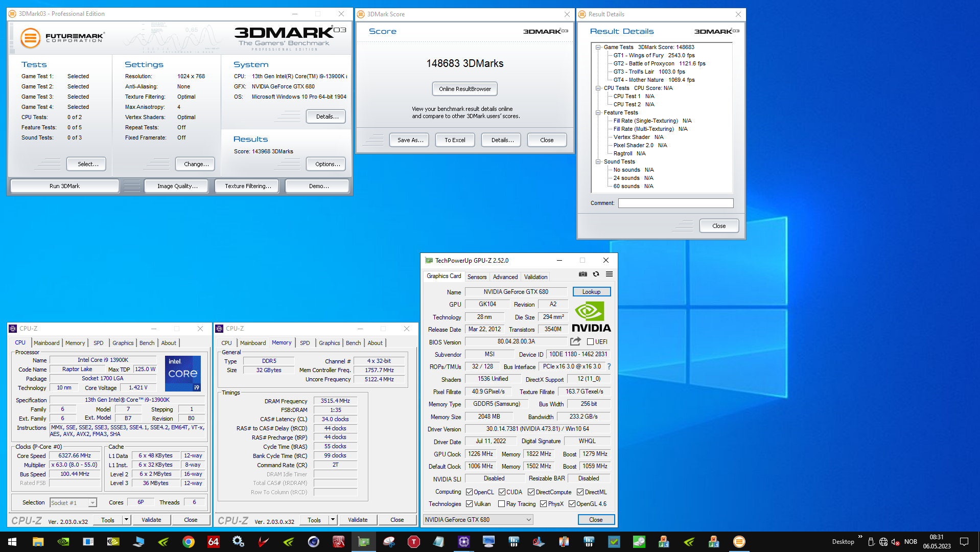Click the bus interface question mark
Screen dimensions: 980x552
(x=609, y=366)
